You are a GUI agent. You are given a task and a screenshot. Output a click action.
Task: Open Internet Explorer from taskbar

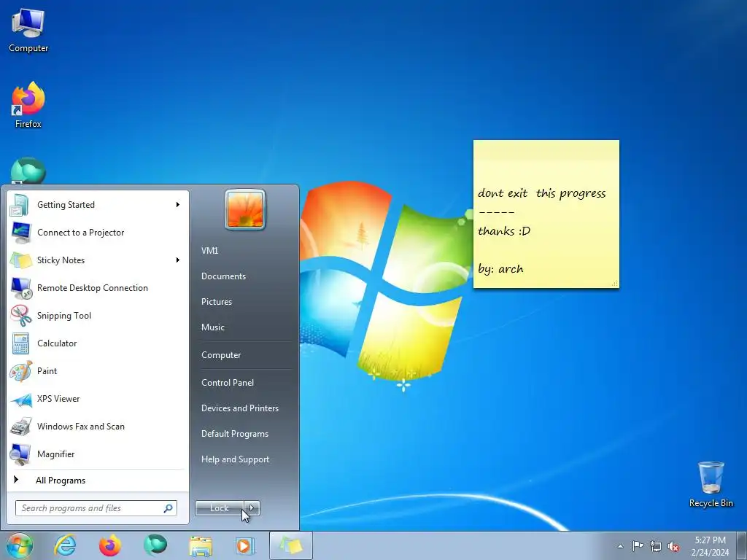(65, 545)
